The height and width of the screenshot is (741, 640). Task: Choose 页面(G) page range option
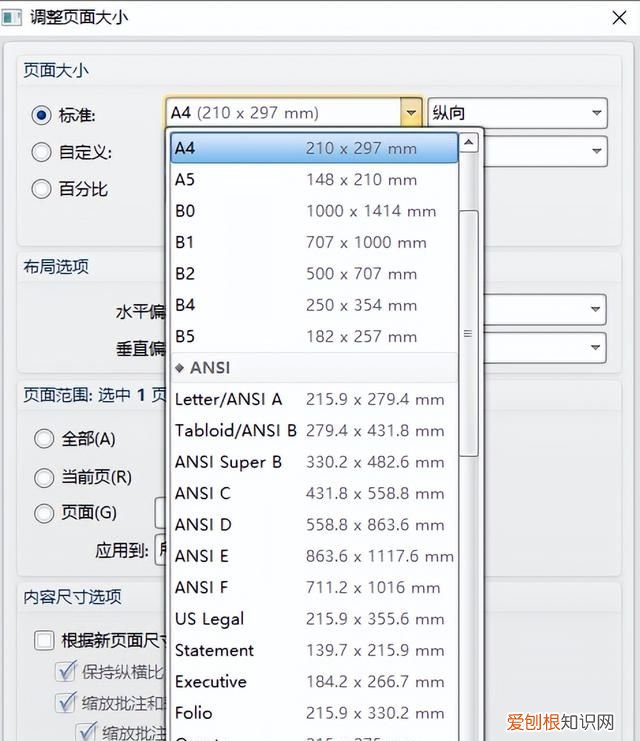(44, 513)
